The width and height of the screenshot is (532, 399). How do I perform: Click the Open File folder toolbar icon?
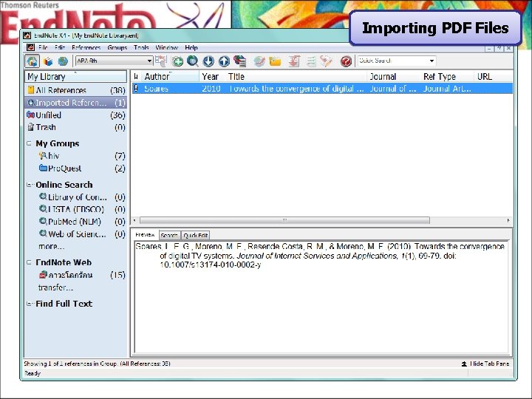pyautogui.click(x=275, y=61)
